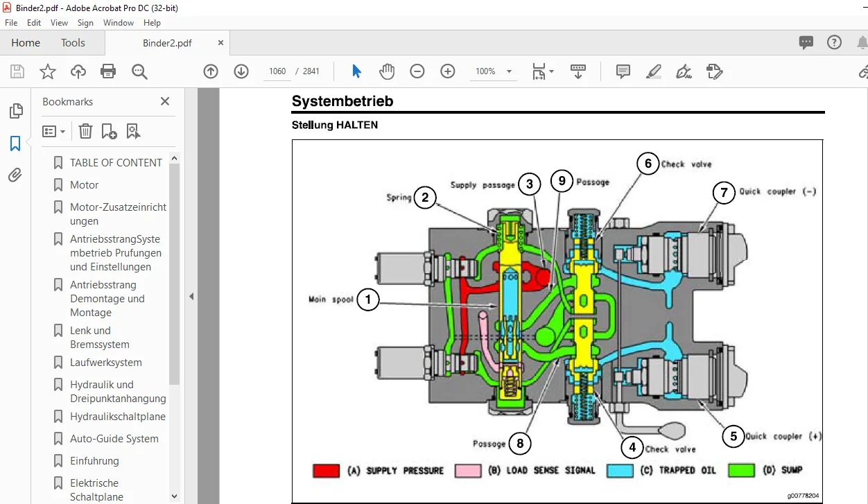Viewport: 868px width, 504px height.
Task: Click the page number input field
Action: pos(277,71)
